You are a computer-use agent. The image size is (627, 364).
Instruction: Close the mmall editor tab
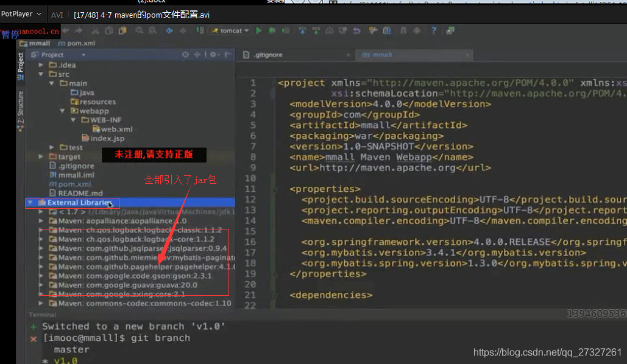pos(467,55)
